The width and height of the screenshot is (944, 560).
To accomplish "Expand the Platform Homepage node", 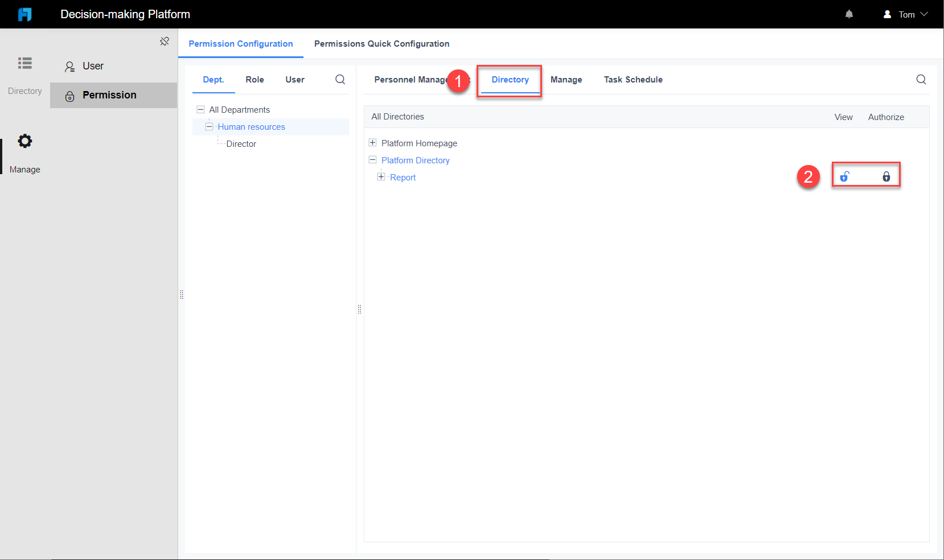I will coord(373,143).
